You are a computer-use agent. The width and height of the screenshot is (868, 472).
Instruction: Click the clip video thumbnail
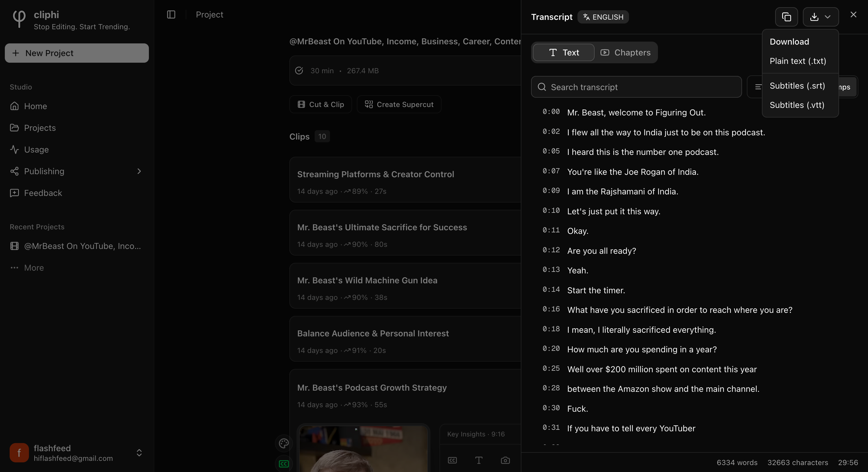[363, 448]
